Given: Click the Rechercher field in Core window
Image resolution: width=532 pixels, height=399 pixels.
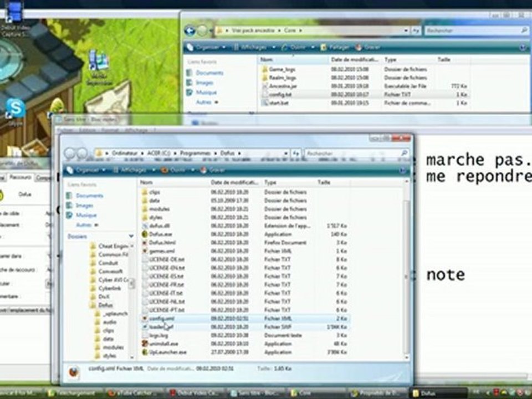Looking at the screenshot, I should [477, 30].
